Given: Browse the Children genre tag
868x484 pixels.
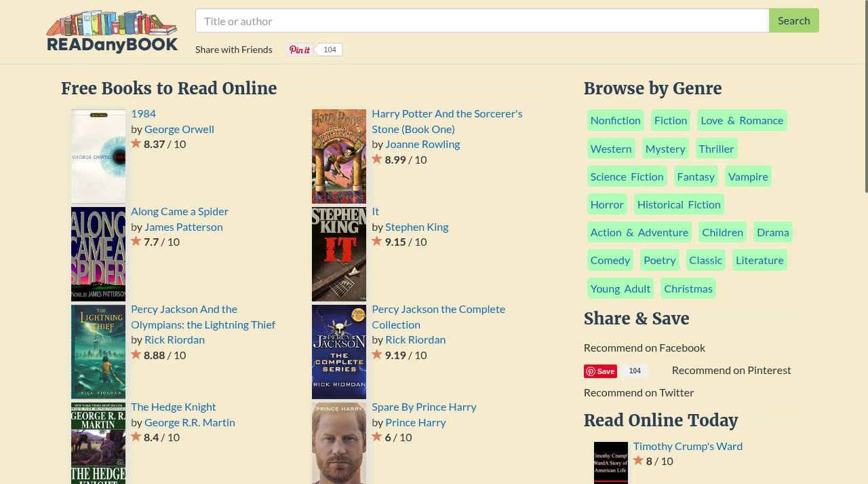Looking at the screenshot, I should coord(722,232).
